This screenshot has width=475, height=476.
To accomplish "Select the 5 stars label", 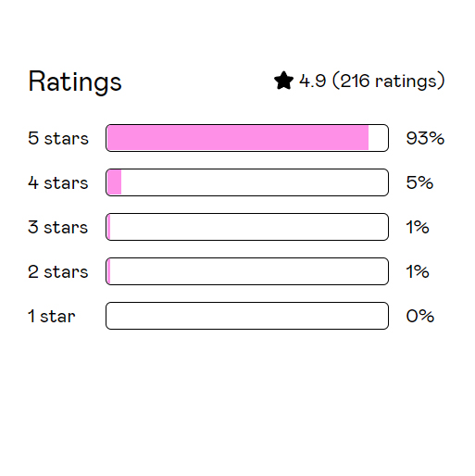I will (58, 138).
